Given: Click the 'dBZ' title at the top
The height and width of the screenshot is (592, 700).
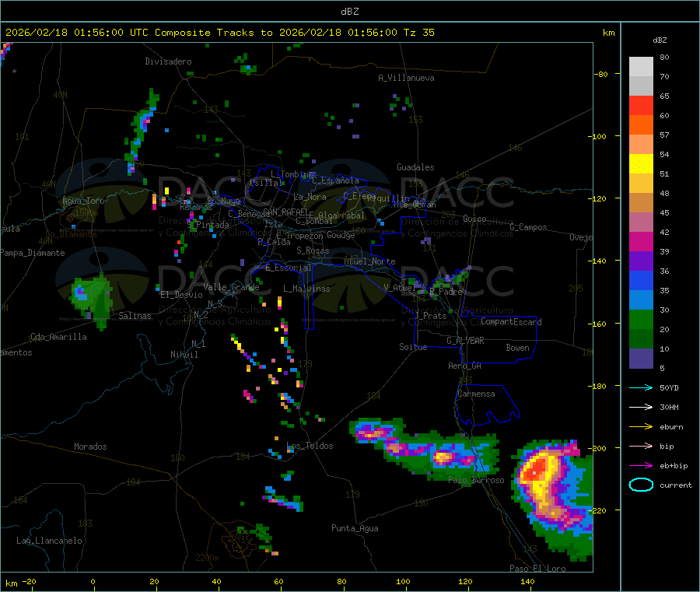Looking at the screenshot, I should (x=349, y=12).
